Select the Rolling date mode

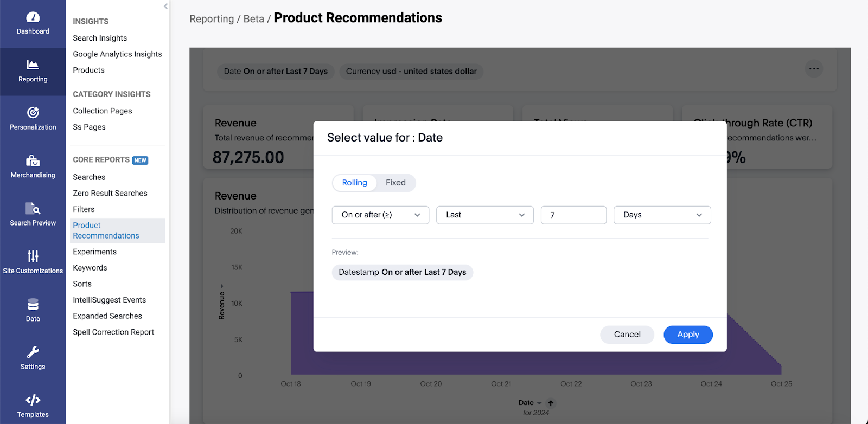354,183
